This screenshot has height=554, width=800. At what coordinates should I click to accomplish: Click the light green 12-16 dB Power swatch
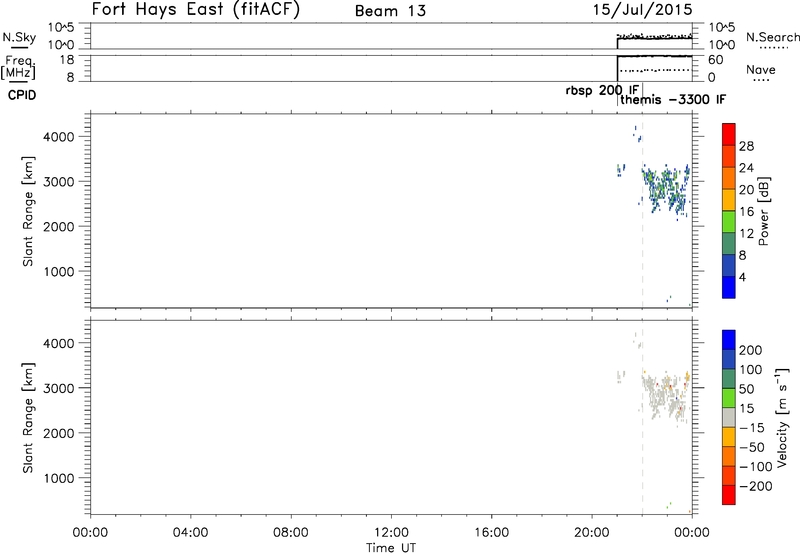729,222
